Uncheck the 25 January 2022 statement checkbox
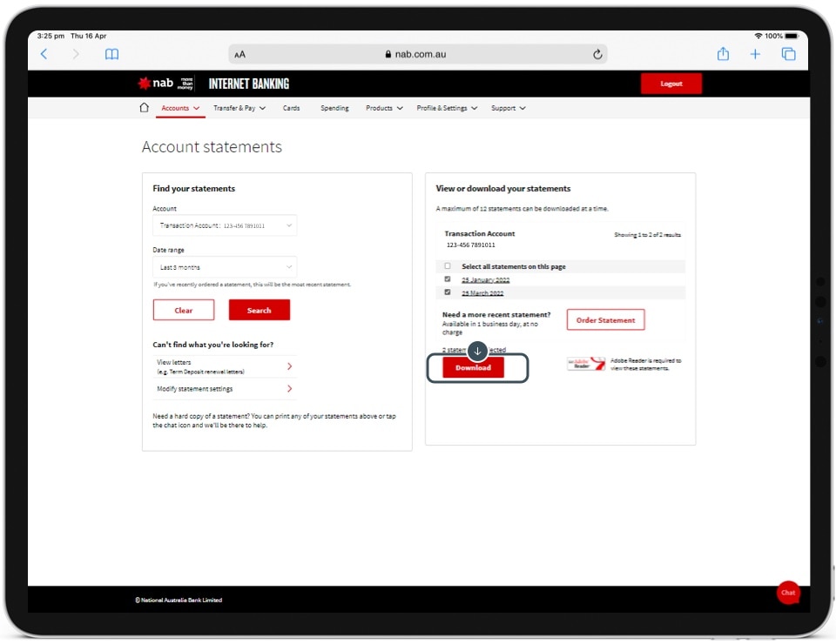836x644 pixels. (x=448, y=279)
